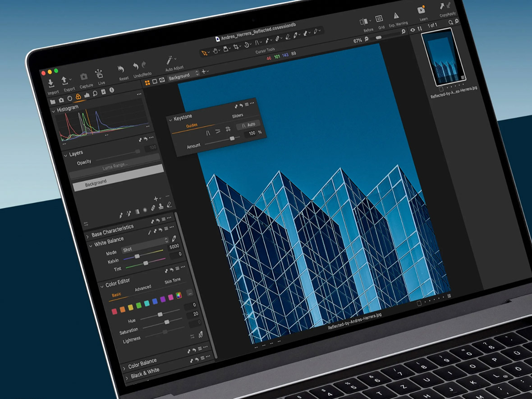Click the Keystone Amount slider handle
Screen dimensions: 532x399
232,138
